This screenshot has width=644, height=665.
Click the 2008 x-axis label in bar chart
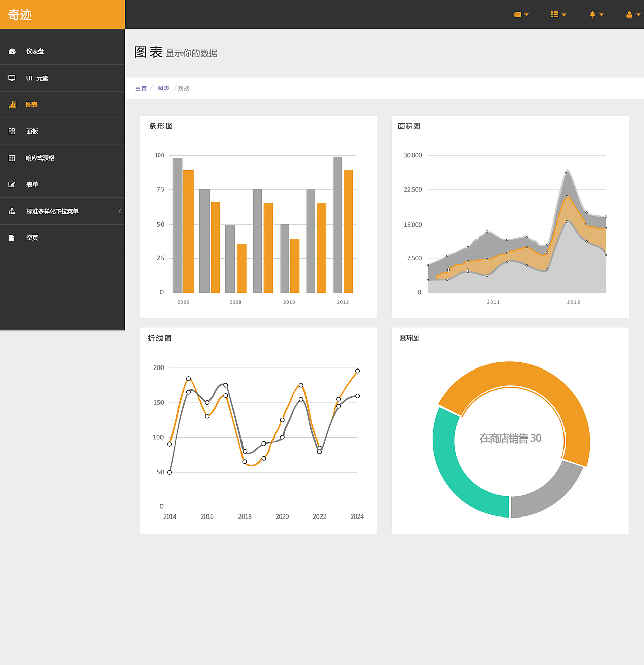[236, 302]
